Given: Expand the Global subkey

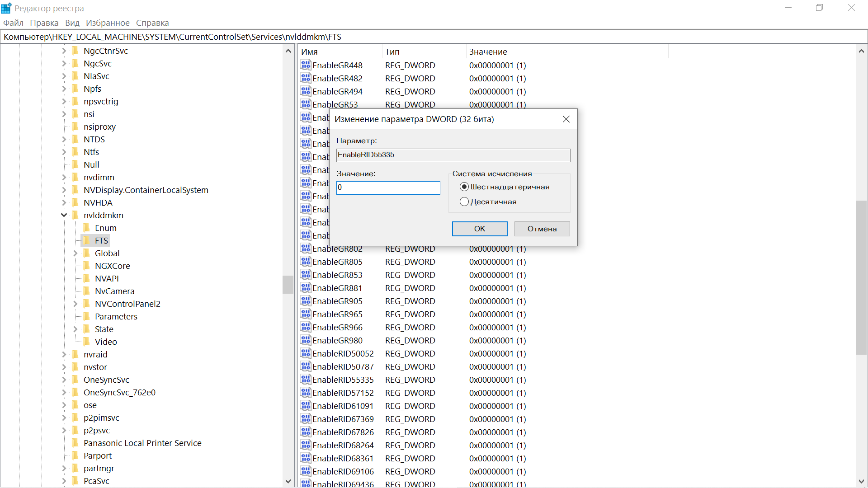Looking at the screenshot, I should (x=75, y=253).
